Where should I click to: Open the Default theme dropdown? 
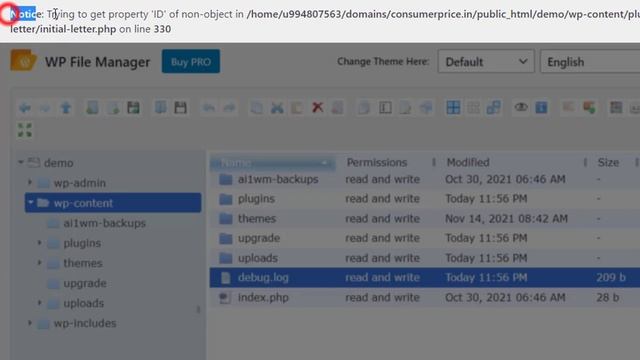[486, 62]
